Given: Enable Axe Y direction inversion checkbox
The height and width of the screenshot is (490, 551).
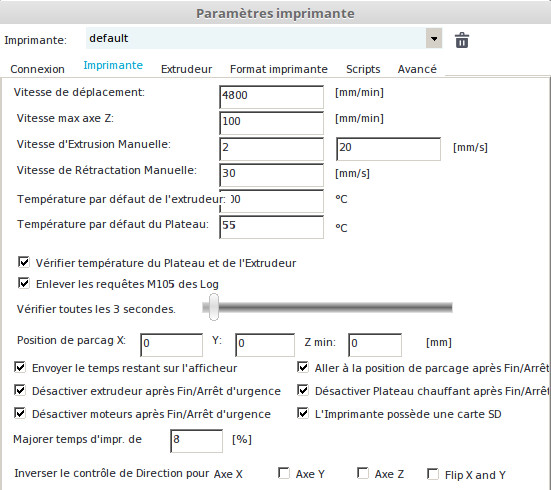Looking at the screenshot, I should point(284,473).
